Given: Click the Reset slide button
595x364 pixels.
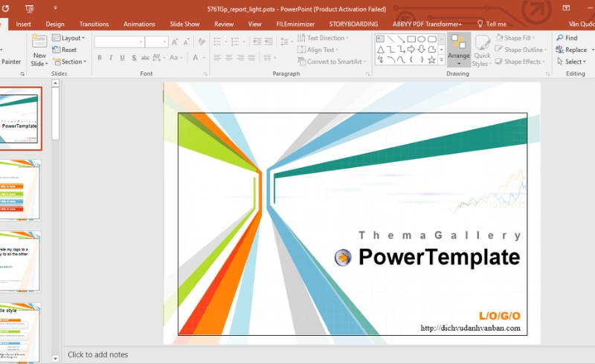Looking at the screenshot, I should [x=64, y=50].
